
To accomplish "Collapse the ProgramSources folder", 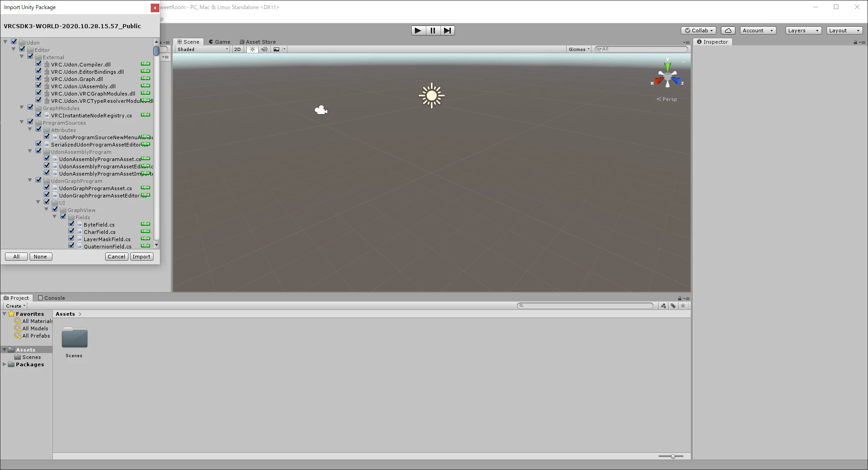I will pos(22,122).
